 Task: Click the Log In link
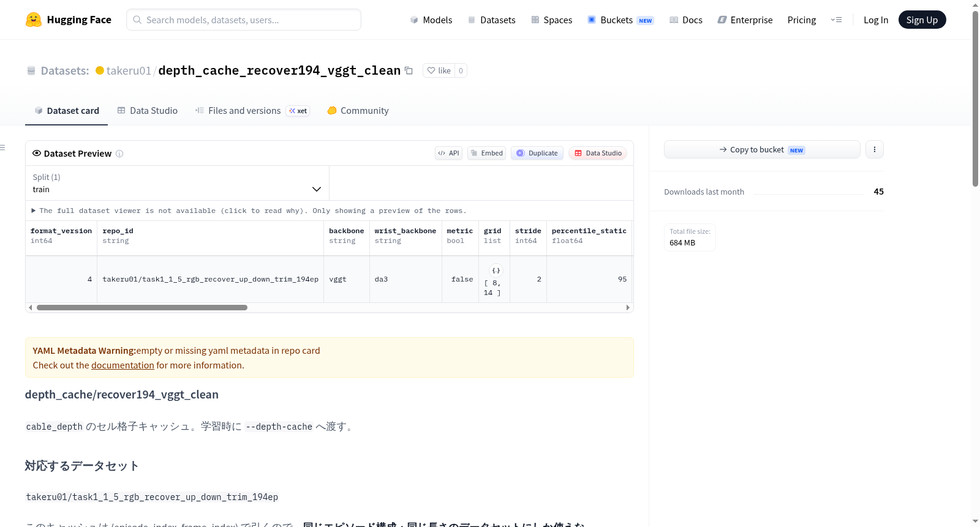coord(876,20)
